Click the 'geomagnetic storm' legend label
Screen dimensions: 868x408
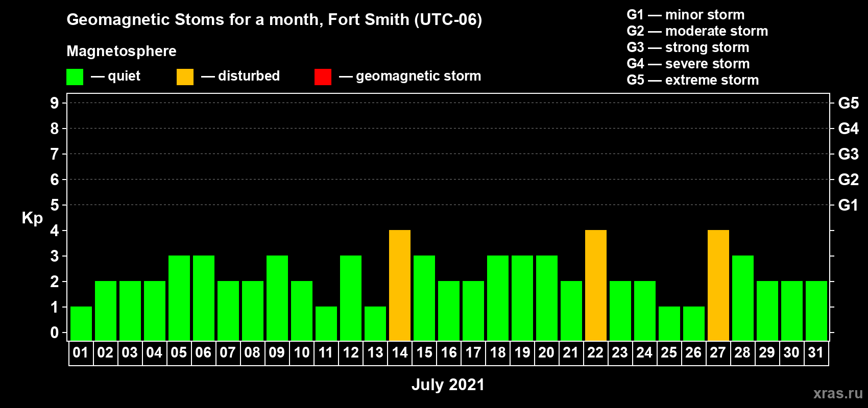pos(418,76)
